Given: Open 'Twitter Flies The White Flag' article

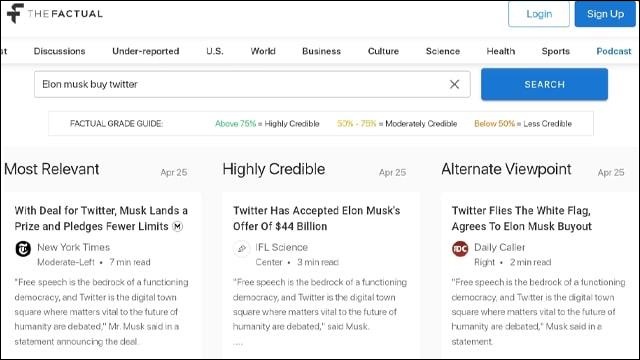Looking at the screenshot, I should tap(521, 218).
